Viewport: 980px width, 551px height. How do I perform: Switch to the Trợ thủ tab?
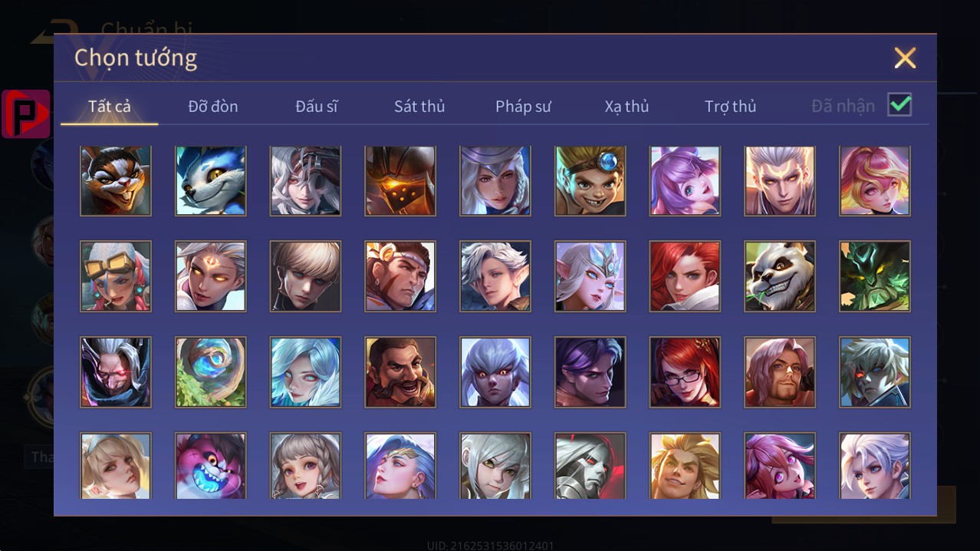730,106
